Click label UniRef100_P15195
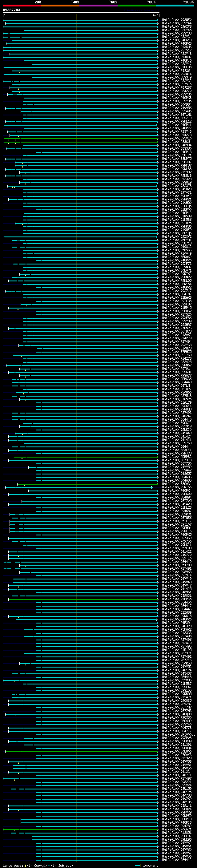This screenshot has height=868, width=197. coord(176,650)
